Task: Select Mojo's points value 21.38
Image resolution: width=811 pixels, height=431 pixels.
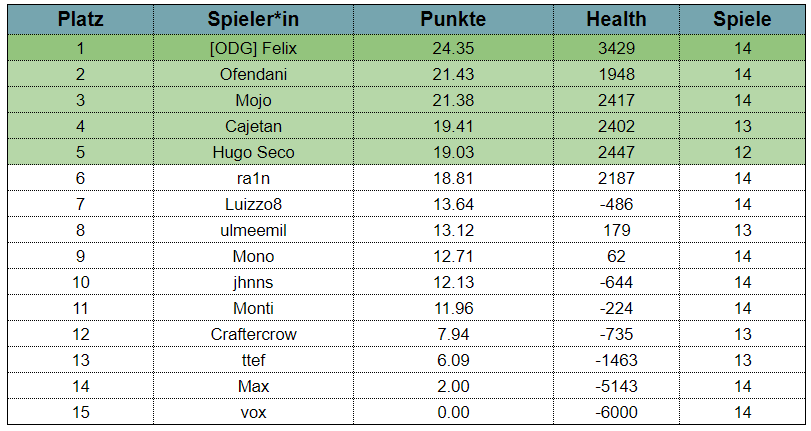Action: [x=453, y=100]
